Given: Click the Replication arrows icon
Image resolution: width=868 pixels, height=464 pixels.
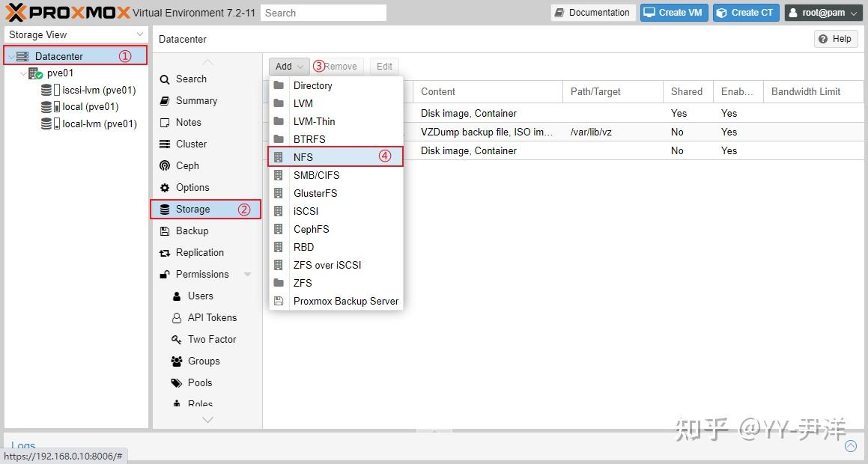Looking at the screenshot, I should (165, 253).
